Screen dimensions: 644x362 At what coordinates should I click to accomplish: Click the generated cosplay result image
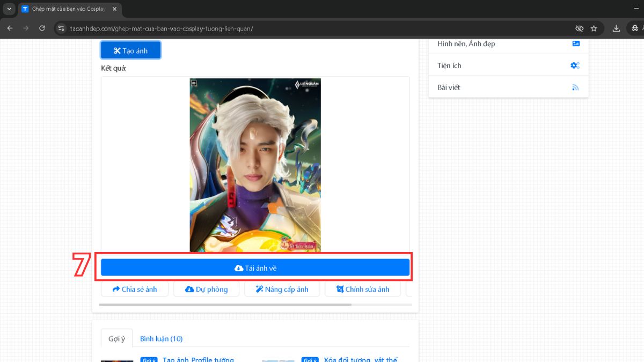tap(255, 165)
